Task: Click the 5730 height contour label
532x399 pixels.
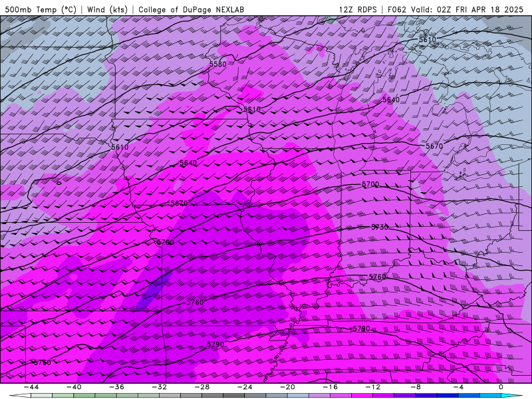Action: point(380,227)
